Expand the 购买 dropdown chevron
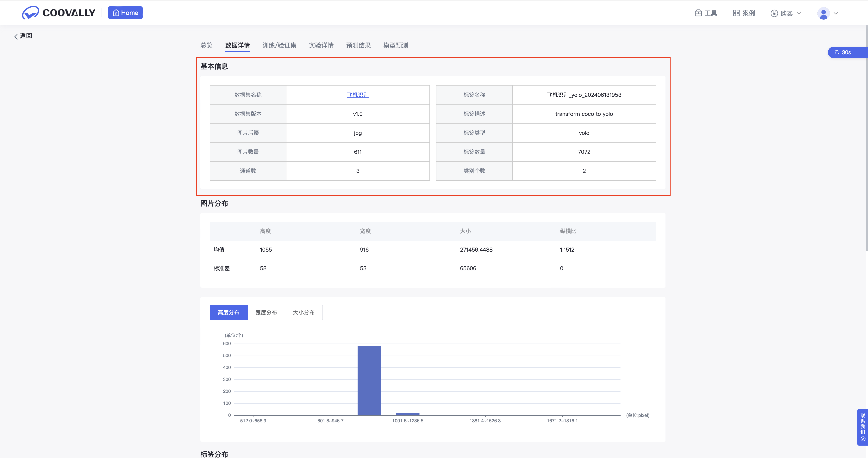The width and height of the screenshot is (868, 458). tap(799, 14)
